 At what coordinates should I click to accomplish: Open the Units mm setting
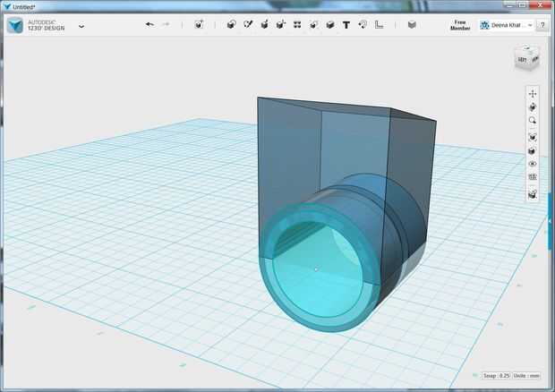pyautogui.click(x=526, y=375)
